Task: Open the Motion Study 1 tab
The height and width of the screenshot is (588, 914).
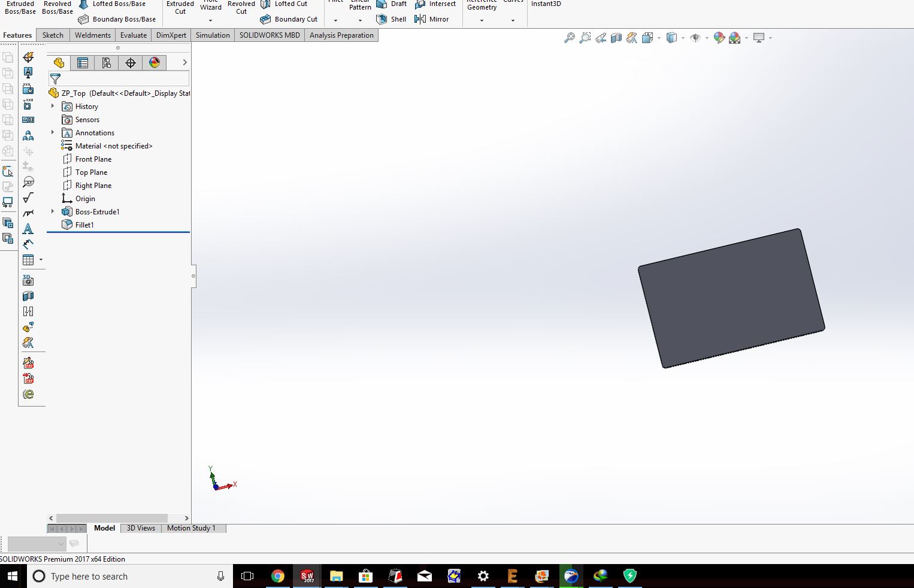Action: (x=191, y=528)
